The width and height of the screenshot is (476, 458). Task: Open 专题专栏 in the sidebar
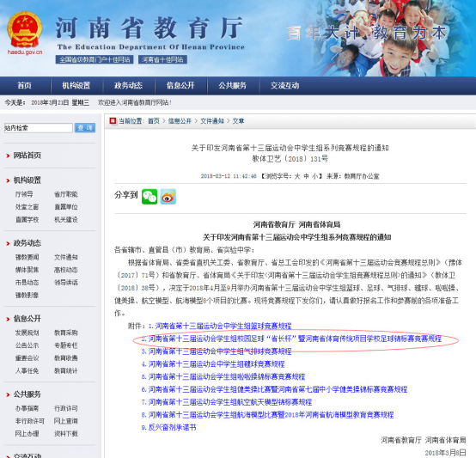[x=66, y=345]
